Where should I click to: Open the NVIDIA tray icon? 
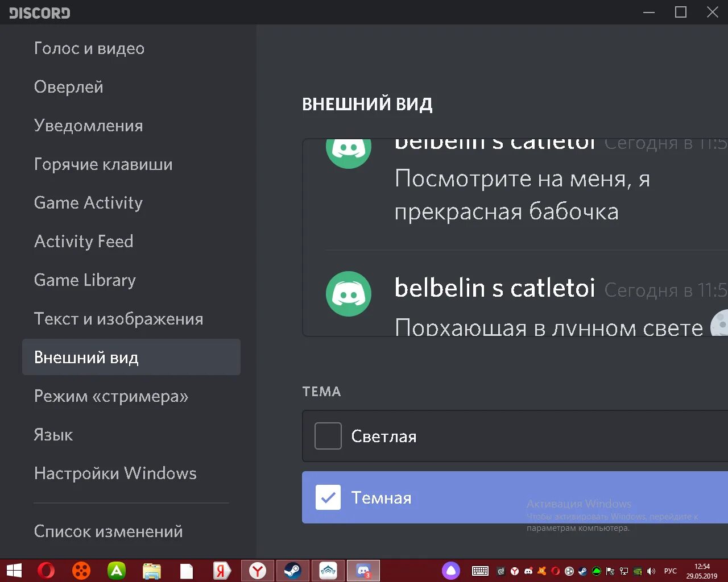(638, 571)
